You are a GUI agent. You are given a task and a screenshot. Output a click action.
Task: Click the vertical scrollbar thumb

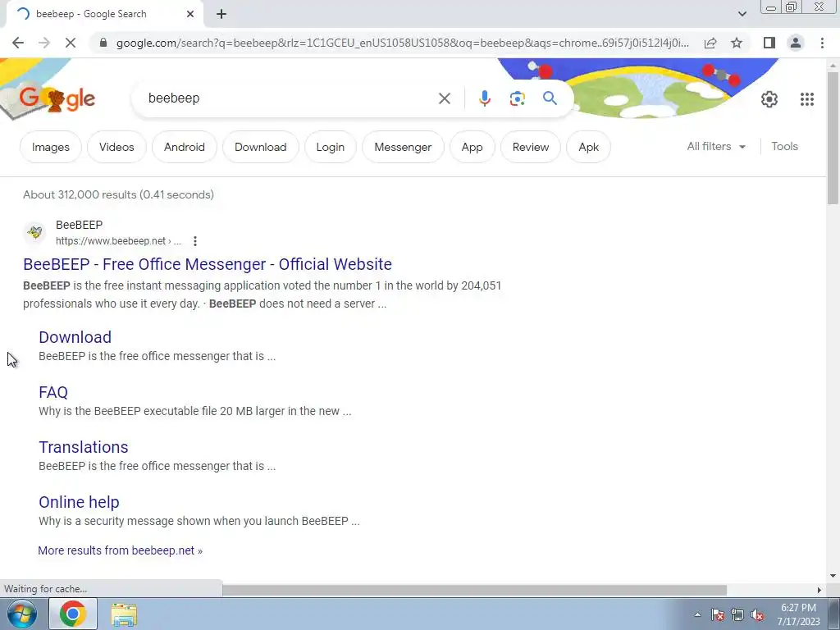[x=833, y=137]
